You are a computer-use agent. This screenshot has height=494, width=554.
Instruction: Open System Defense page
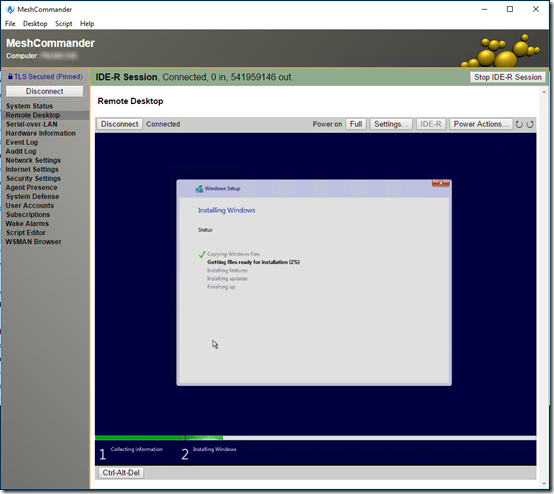click(32, 196)
